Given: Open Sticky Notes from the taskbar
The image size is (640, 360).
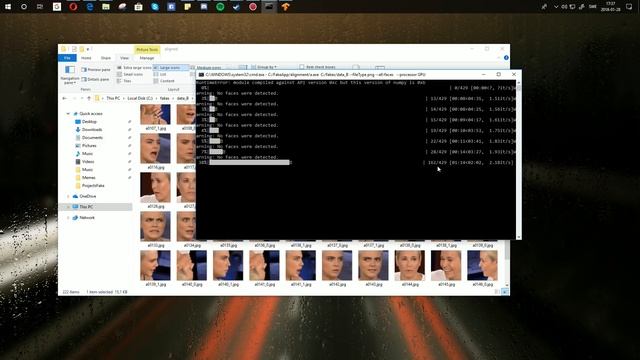Looking at the screenshot, I should [187, 7].
